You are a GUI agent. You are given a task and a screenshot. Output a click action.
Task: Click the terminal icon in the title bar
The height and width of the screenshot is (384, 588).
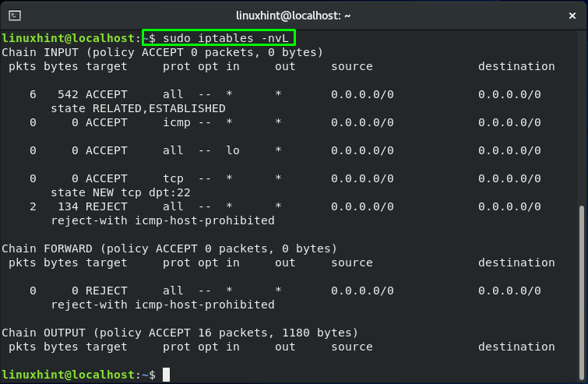[x=15, y=16]
